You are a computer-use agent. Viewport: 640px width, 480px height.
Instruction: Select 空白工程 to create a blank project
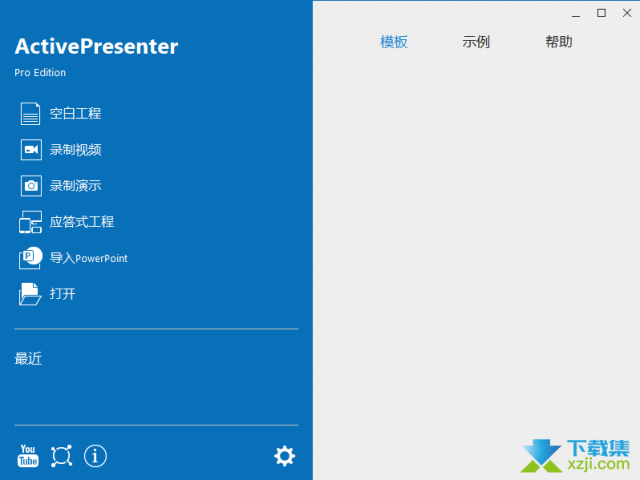(x=76, y=113)
